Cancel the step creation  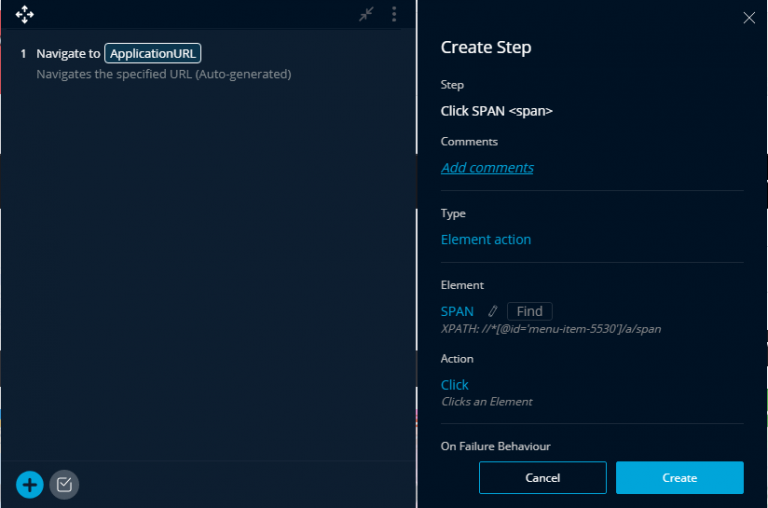(542, 478)
